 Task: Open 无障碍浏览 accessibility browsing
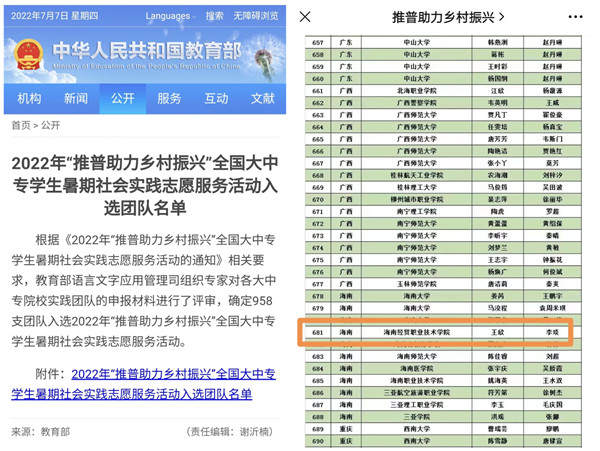coord(257,16)
